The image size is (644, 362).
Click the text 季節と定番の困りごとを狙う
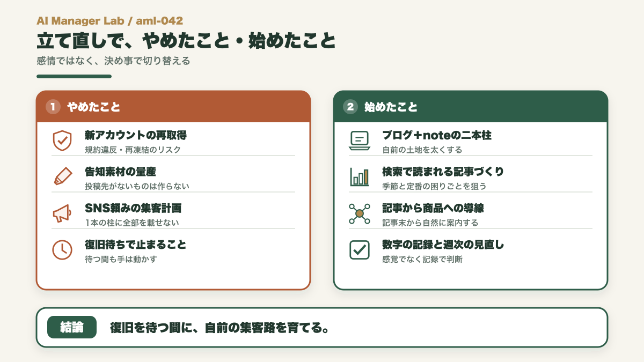tap(434, 186)
